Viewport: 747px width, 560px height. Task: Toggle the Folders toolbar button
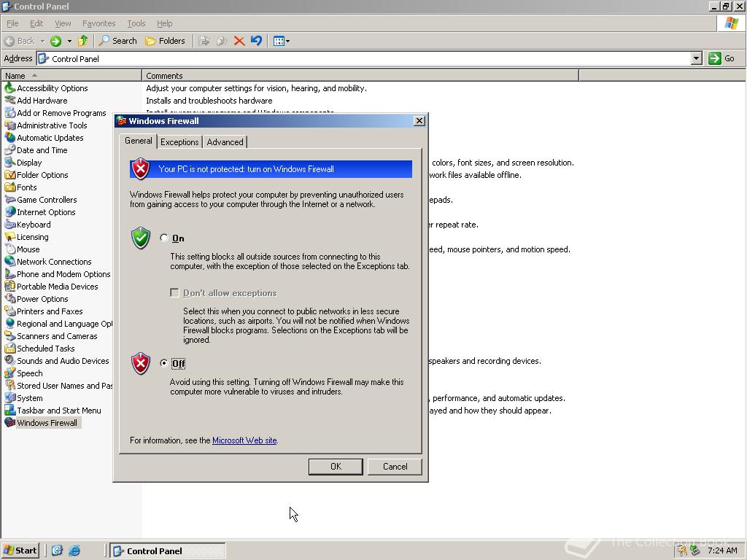[165, 41]
